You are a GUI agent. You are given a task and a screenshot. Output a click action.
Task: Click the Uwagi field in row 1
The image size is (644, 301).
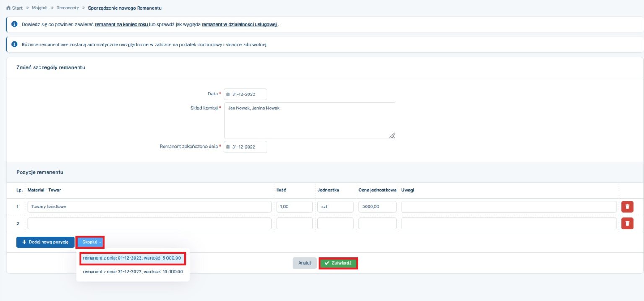tap(509, 207)
